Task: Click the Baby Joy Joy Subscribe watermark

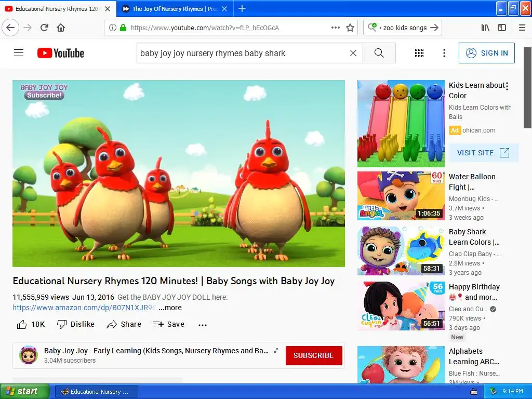Action: pyautogui.click(x=44, y=91)
